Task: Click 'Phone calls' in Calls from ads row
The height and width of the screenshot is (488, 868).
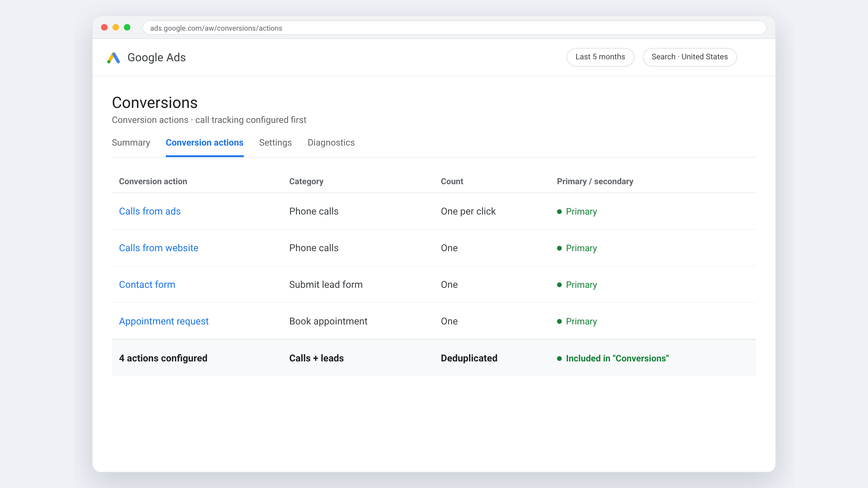Action: pyautogui.click(x=314, y=211)
